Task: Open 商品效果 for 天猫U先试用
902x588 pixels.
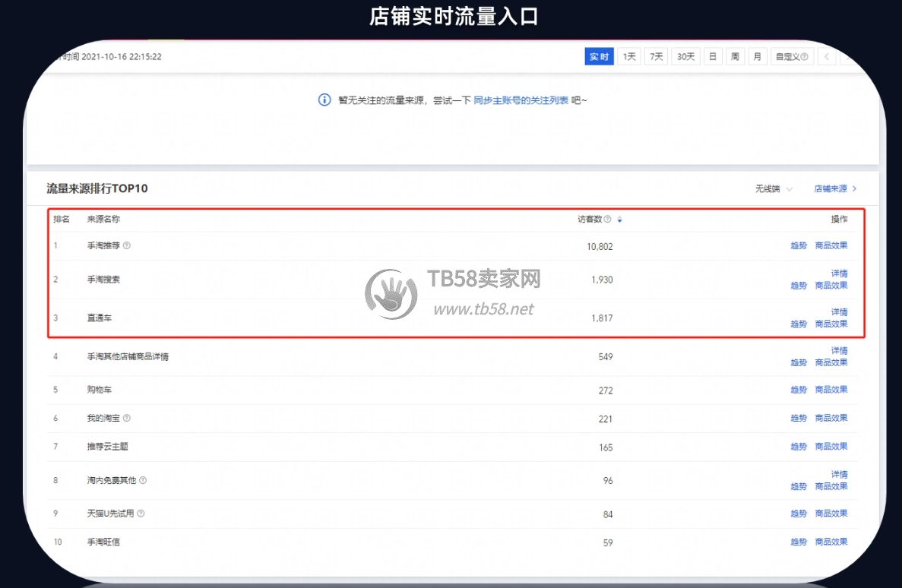Action: [x=831, y=514]
